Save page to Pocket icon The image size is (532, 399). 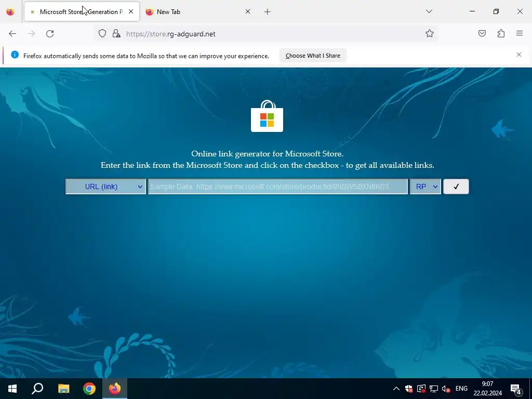[x=482, y=33]
